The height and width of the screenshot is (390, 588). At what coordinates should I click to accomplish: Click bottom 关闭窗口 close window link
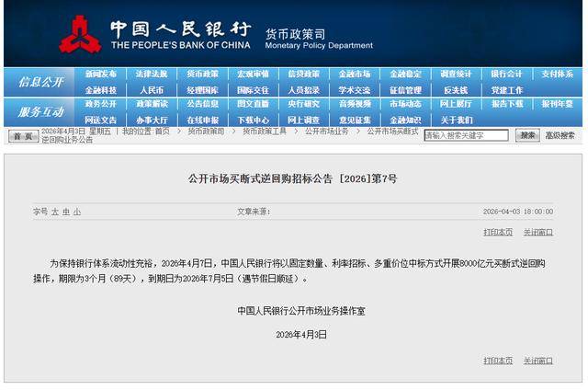pyautogui.click(x=538, y=361)
